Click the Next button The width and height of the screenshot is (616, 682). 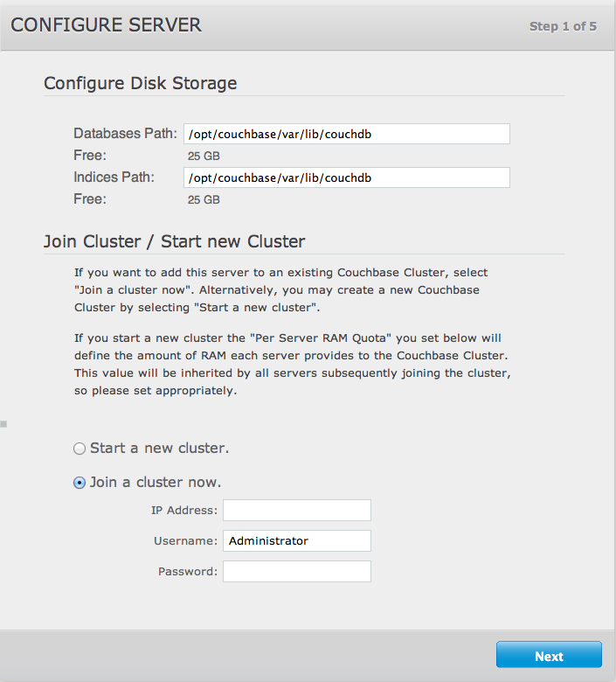549,654
